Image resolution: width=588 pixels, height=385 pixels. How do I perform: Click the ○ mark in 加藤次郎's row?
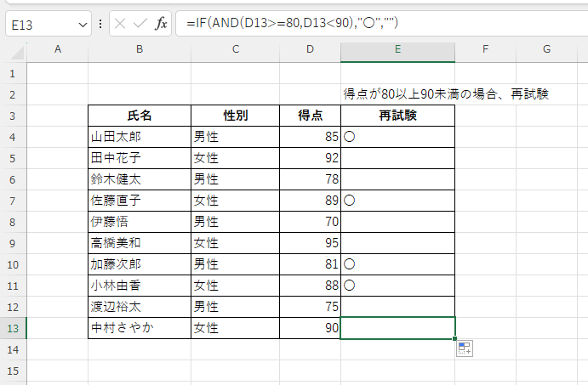[x=349, y=264]
